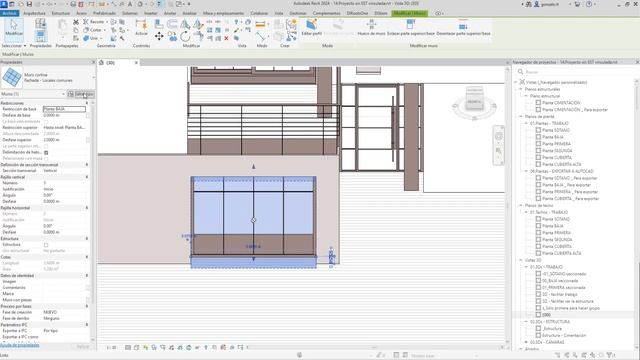Switch to the Gestionar ribbon tab
Viewport: 640px width, 360px height.
click(298, 13)
